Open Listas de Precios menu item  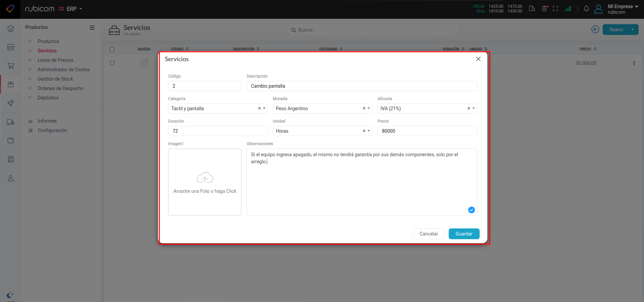pyautogui.click(x=55, y=60)
